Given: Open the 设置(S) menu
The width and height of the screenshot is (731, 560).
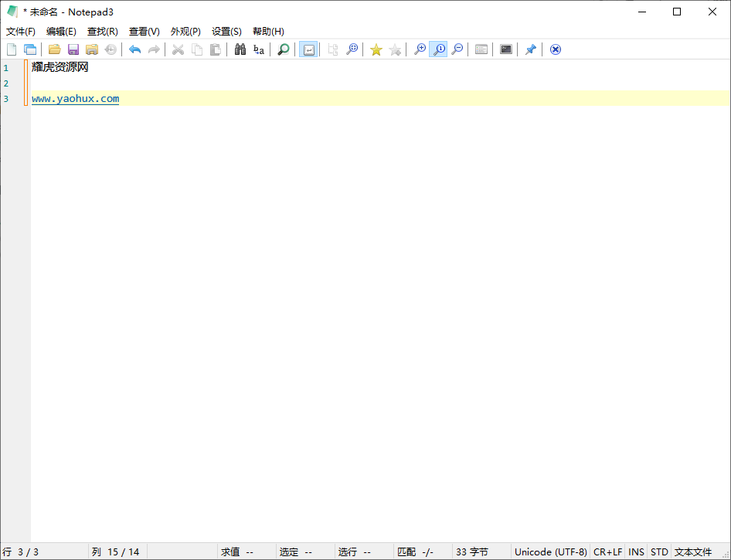Looking at the screenshot, I should [226, 31].
